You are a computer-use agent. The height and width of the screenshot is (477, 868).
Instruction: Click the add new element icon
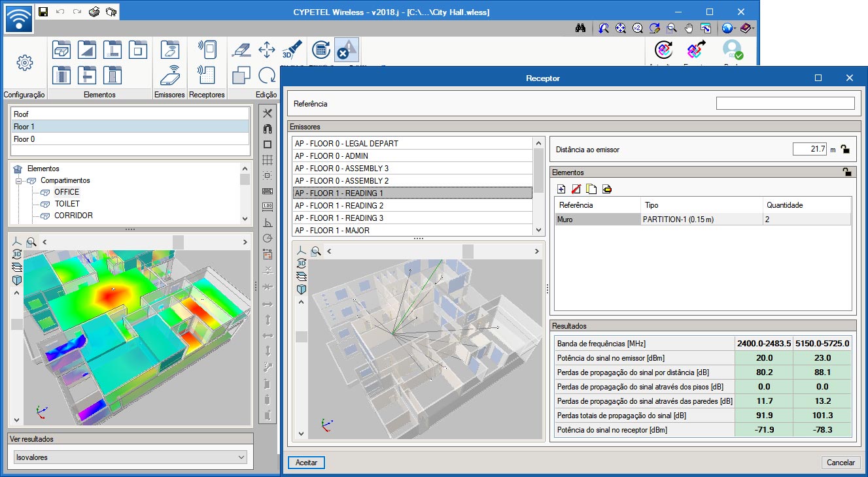561,189
